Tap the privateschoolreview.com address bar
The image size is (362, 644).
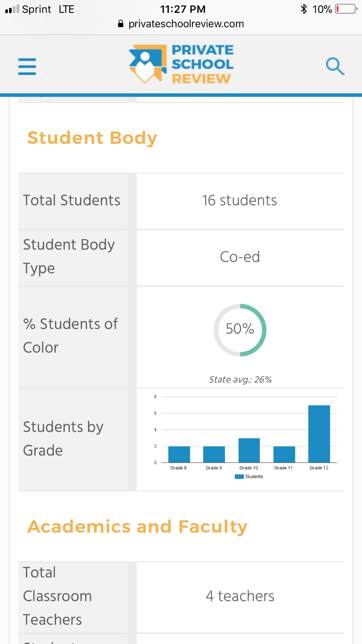point(186,24)
